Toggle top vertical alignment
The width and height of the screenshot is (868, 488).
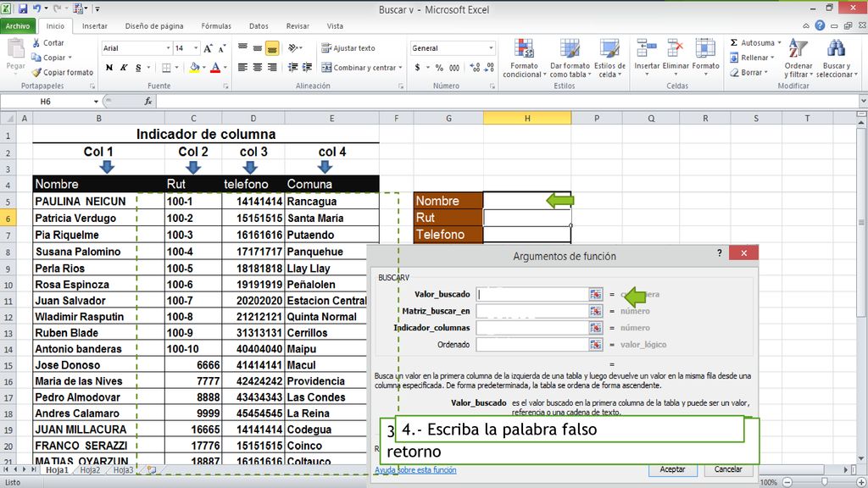pos(242,48)
